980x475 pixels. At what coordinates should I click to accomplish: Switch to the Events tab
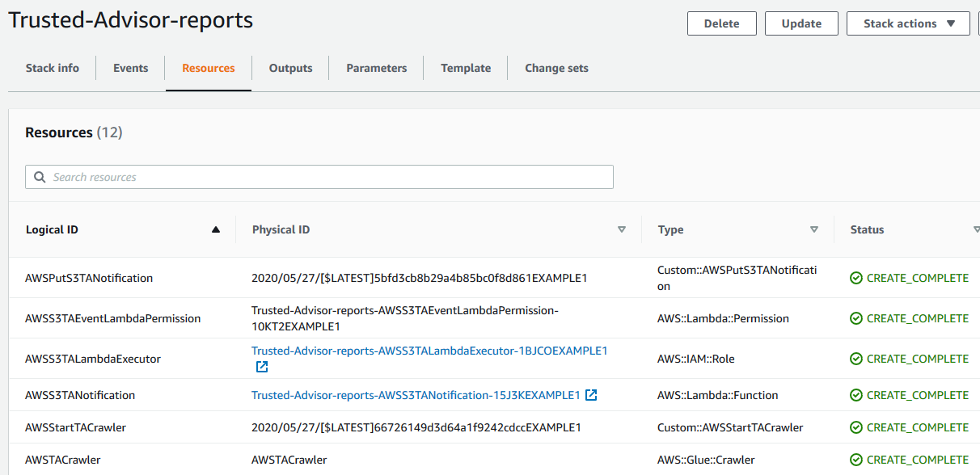[x=130, y=68]
